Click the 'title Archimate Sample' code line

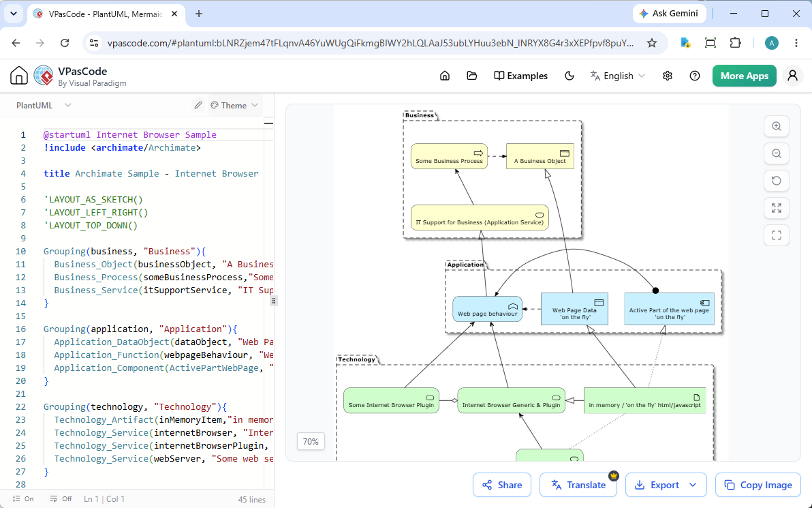(151, 173)
